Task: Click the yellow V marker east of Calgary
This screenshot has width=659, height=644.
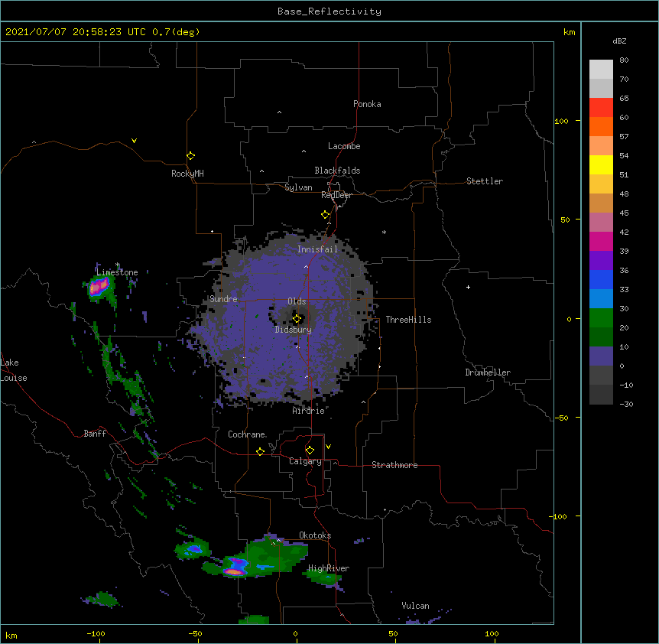Action: pos(328,447)
